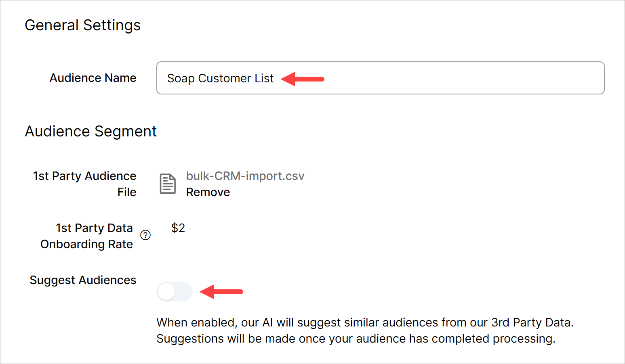Click the Audience Segment heading
The height and width of the screenshot is (364, 625).
tap(91, 131)
